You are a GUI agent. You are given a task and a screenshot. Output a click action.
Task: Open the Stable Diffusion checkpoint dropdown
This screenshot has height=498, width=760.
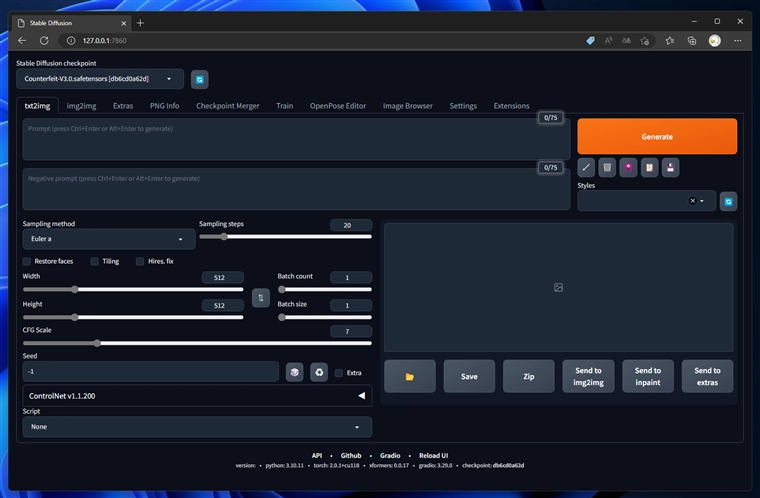pyautogui.click(x=100, y=79)
